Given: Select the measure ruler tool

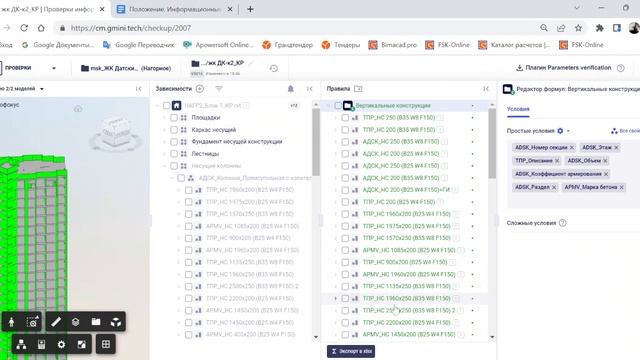Looking at the screenshot, I should click(x=56, y=322).
